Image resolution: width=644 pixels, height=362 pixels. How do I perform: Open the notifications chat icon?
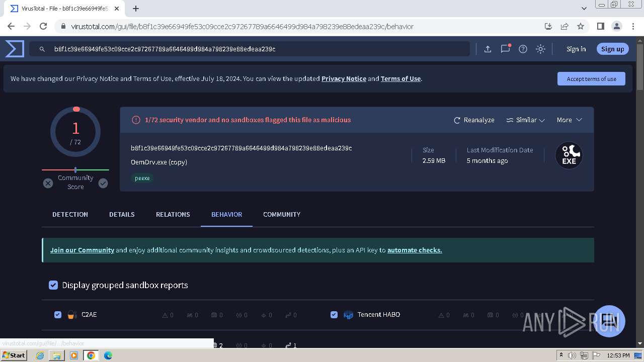(x=505, y=49)
